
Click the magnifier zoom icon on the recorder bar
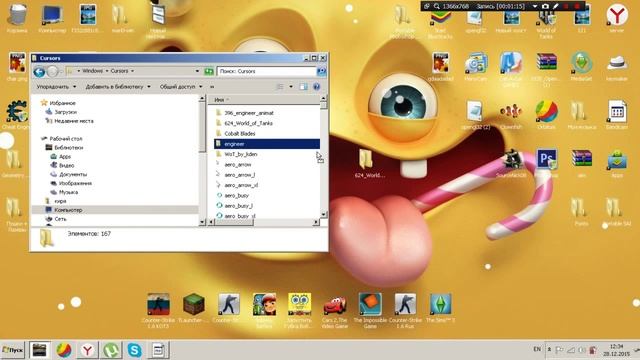pos(437,6)
